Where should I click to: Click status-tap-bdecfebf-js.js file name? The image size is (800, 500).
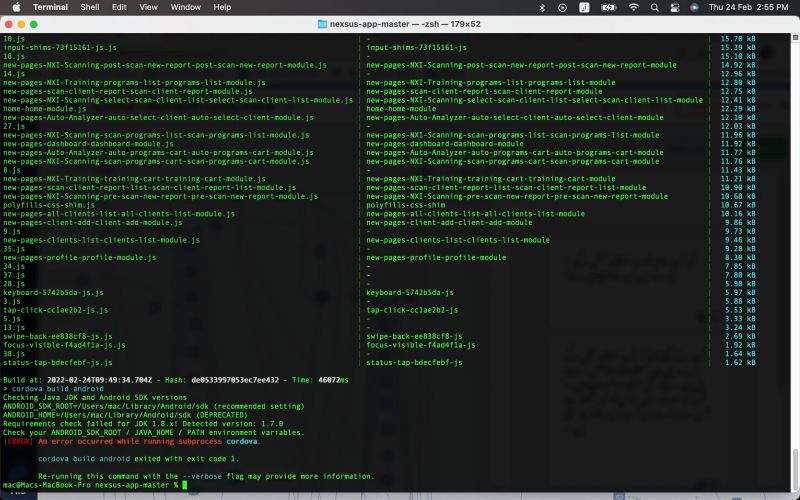pyautogui.click(x=58, y=363)
